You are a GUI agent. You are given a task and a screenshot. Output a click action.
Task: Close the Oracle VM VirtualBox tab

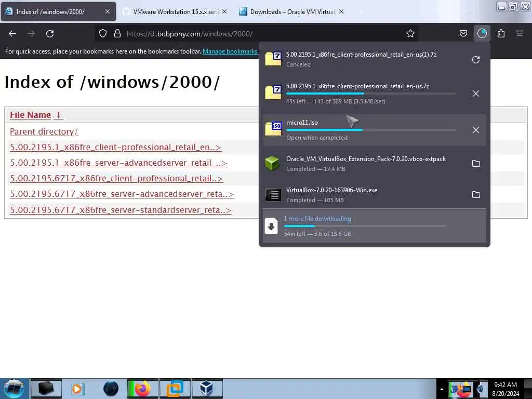tap(341, 11)
